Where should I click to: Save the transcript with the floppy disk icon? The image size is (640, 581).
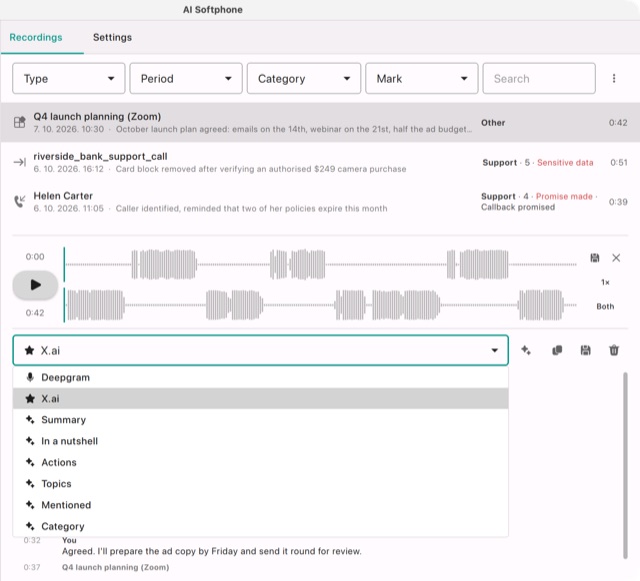(585, 350)
